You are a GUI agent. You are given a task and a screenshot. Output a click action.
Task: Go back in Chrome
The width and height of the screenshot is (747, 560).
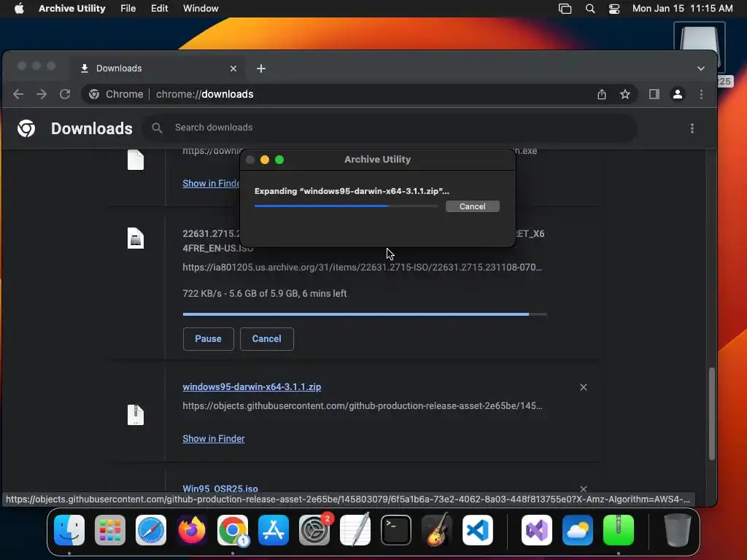[18, 94]
